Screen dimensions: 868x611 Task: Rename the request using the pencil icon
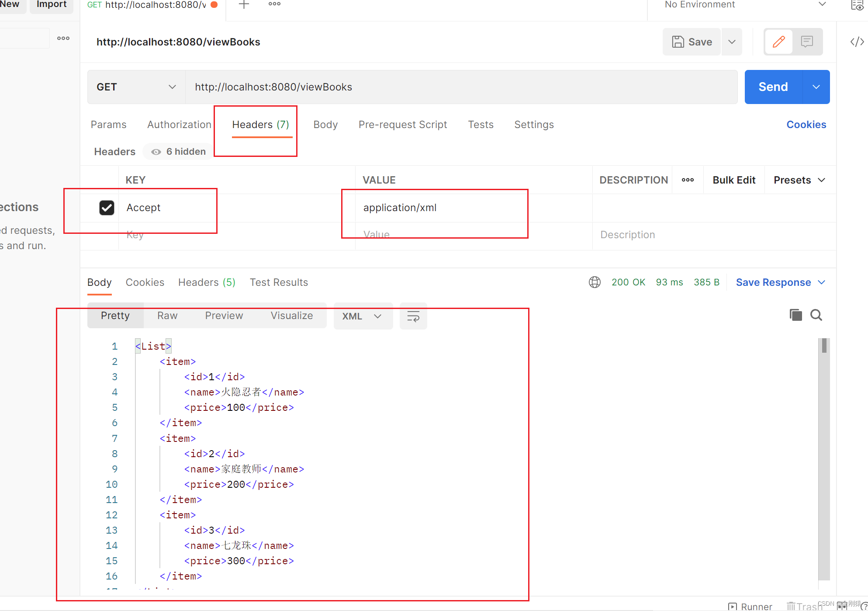(778, 42)
